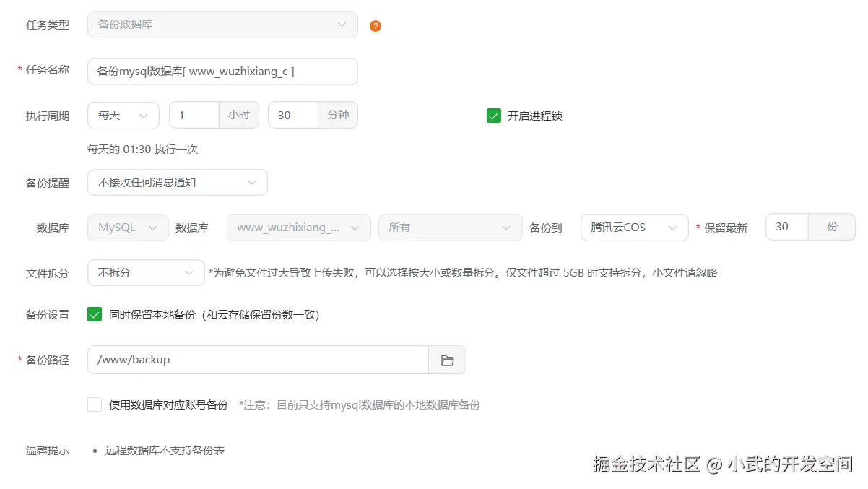Screen dimensions: 868x489
Task: Click the 分钟 unit label next to minute input
Action: coord(338,115)
